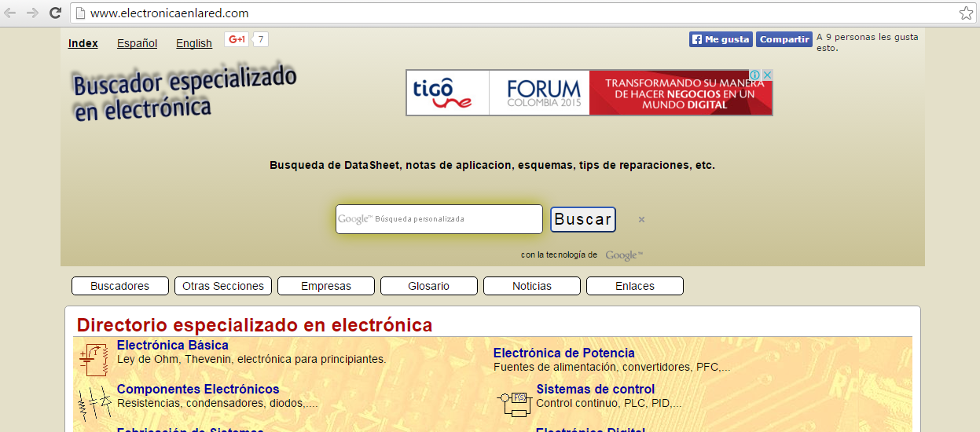980x432 pixels.
Task: Open the ad info icon on the banner
Action: tap(756, 75)
